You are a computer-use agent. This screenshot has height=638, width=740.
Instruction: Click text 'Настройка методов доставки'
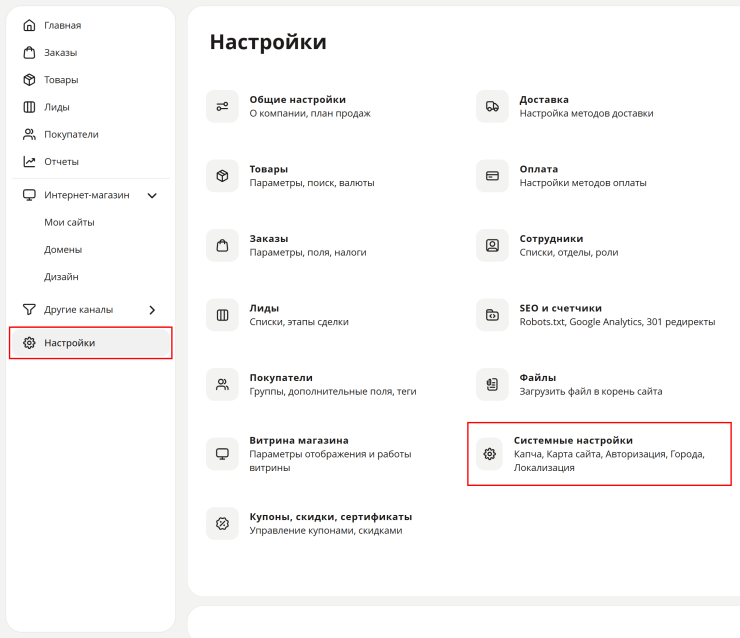[x=587, y=113]
